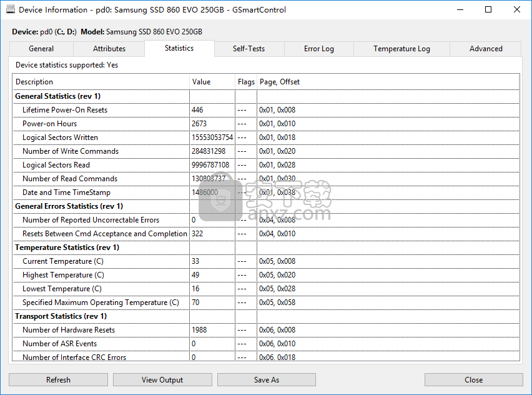Screen dimensions: 532x395
Task: Select the Highest Temperature (C) row
Action: click(x=266, y=275)
